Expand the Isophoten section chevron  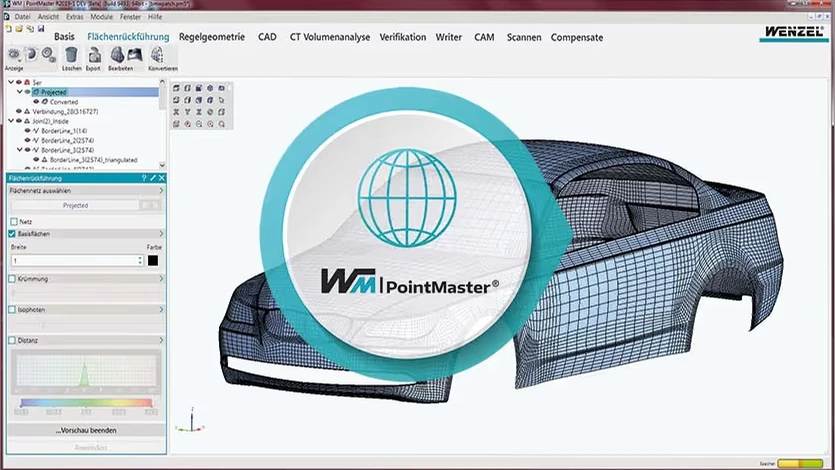tap(161, 309)
